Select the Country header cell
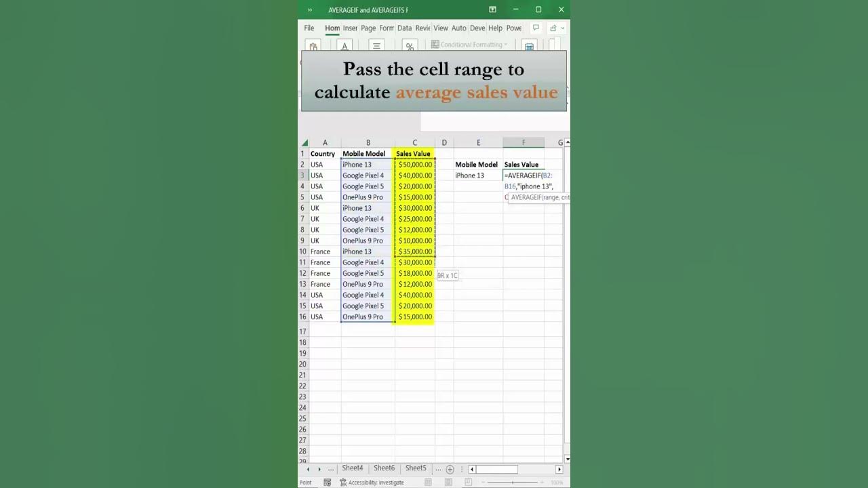The height and width of the screenshot is (488, 868). [x=325, y=154]
